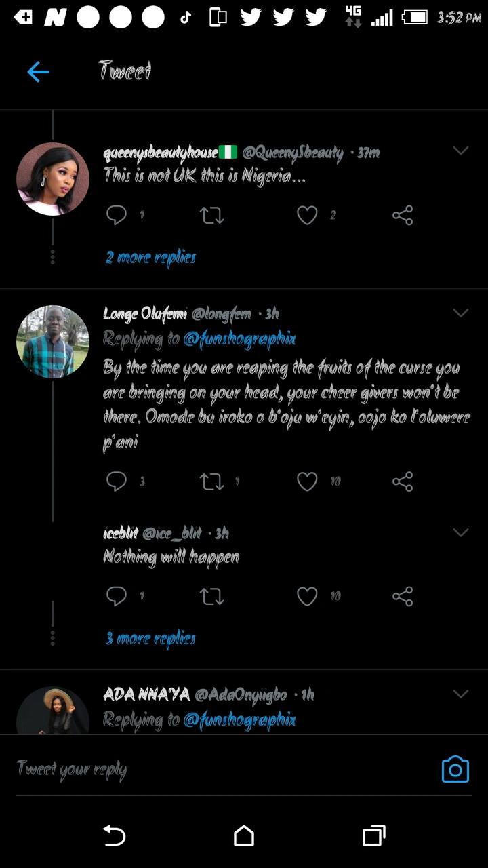Share Longe Olufemi's tweet
The height and width of the screenshot is (868, 488).
(x=403, y=481)
